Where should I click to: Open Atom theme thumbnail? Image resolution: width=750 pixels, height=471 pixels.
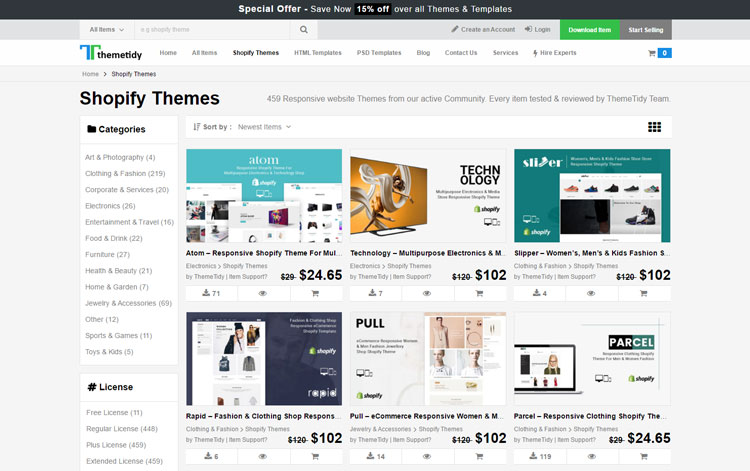point(264,196)
